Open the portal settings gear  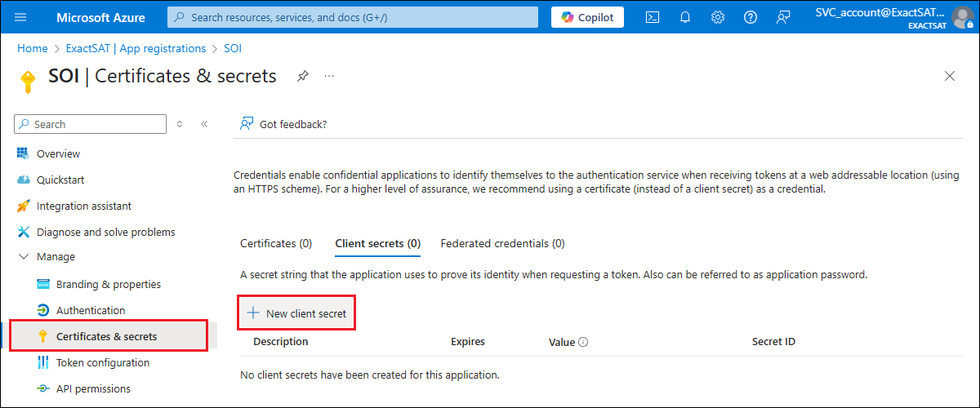tap(718, 17)
